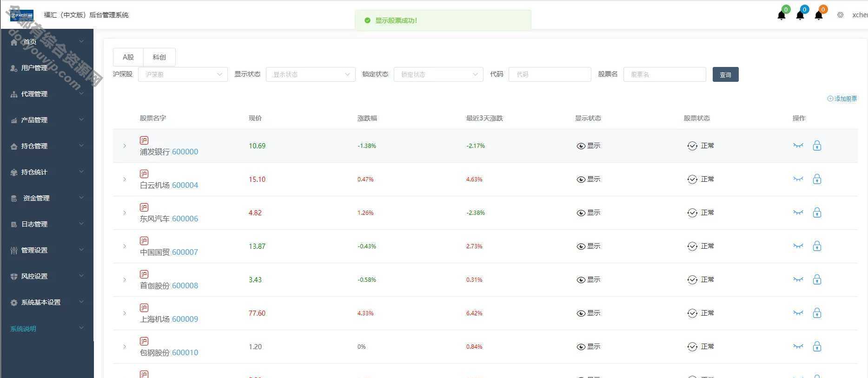Screen dimensions: 868x378
Task: Open the 沪深股 dropdown filter
Action: (x=183, y=74)
